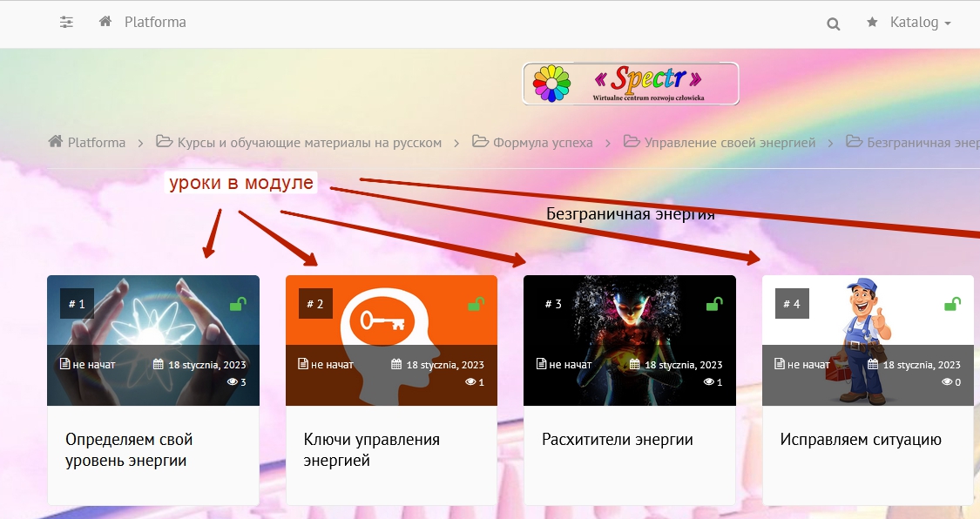Viewport: 980px width, 519px height.
Task: Click folder icon before Управление своей энергией
Action: 632,141
